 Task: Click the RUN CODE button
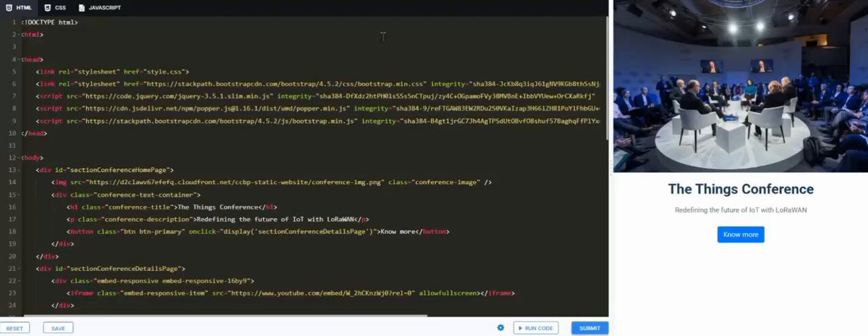(536, 328)
